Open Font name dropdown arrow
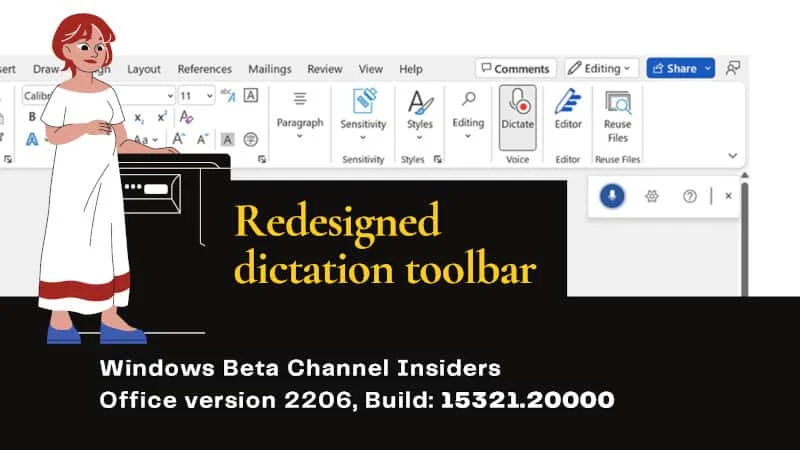 (170, 95)
